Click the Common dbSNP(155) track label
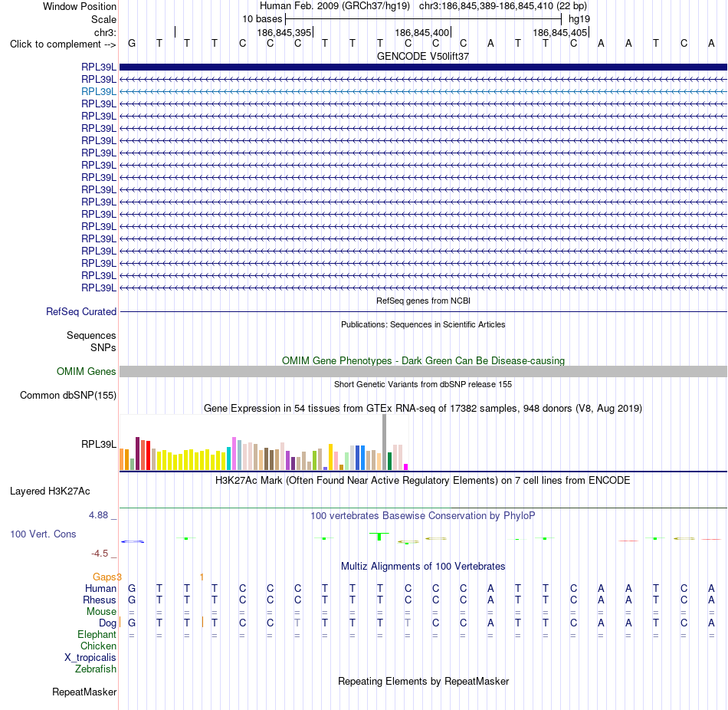Screen dimensions: 728x710 [x=68, y=396]
